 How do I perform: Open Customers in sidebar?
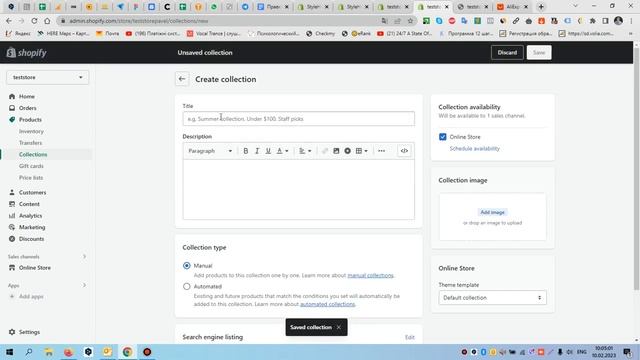(32, 193)
